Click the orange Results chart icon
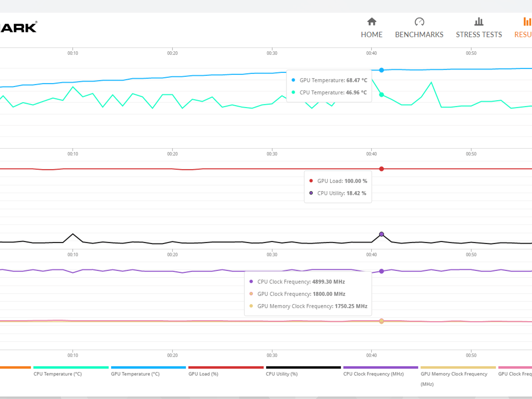Image resolution: width=532 pixels, height=399 pixels. [527, 22]
